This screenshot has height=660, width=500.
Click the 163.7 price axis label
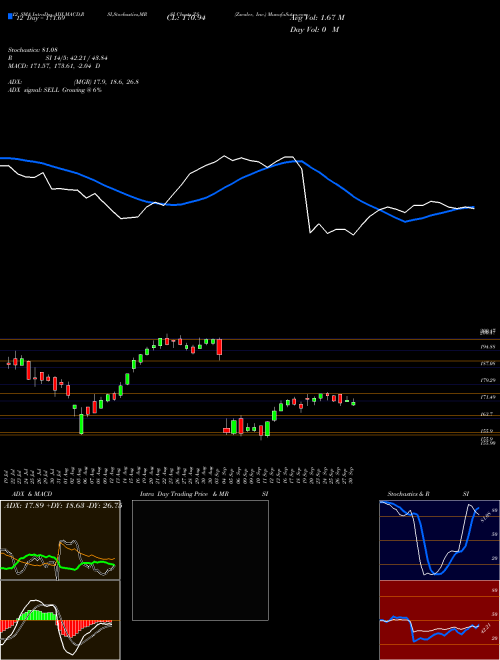pos(488,414)
